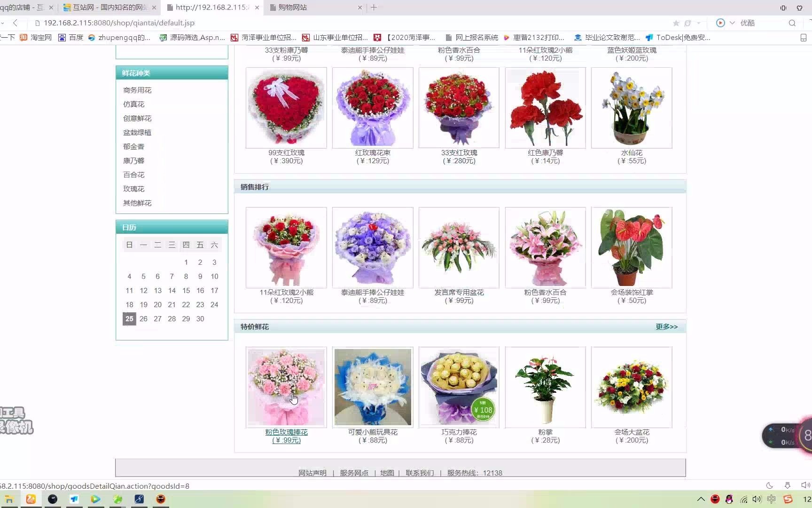Choose 百合花 flower category

(x=133, y=175)
